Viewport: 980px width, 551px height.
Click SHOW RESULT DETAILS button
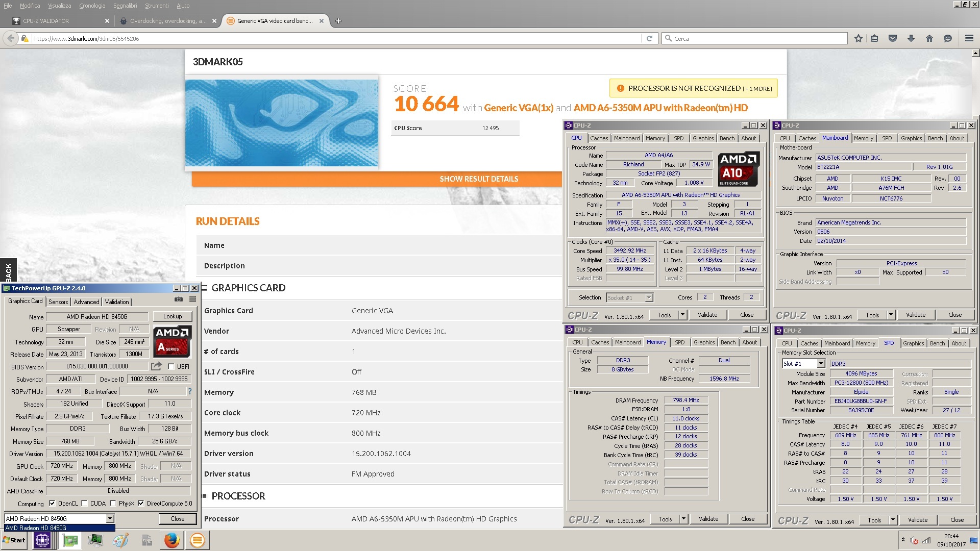[479, 179]
